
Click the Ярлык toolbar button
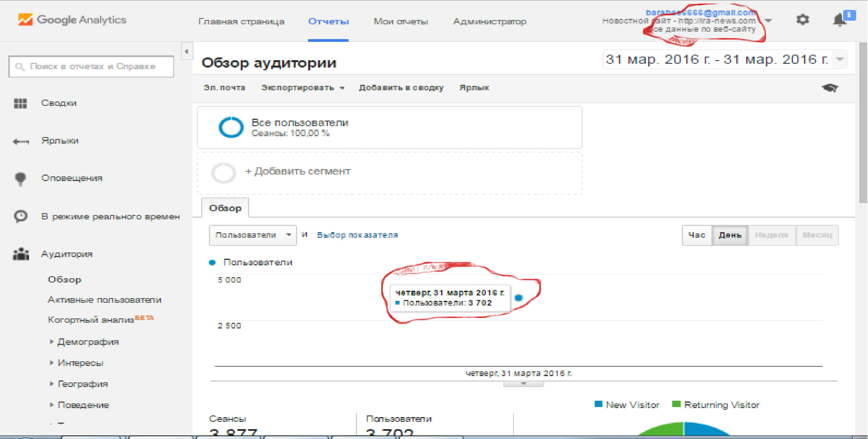tap(474, 88)
